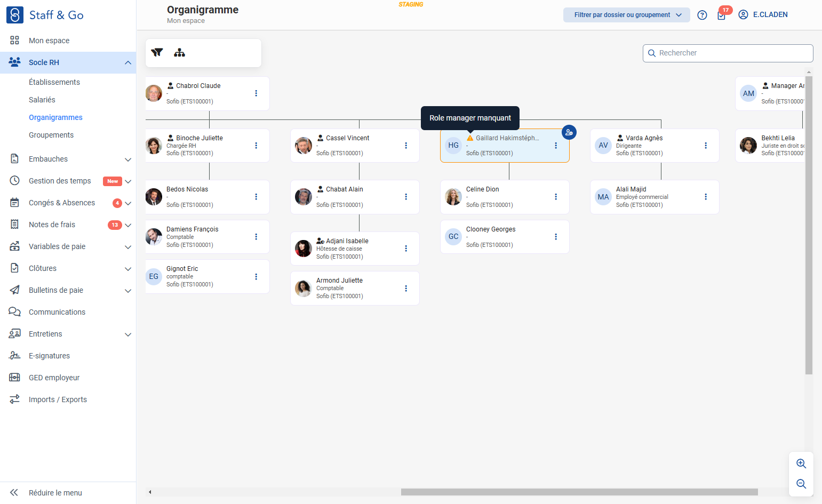
Task: Open the Salariés submenu item
Action: 42,100
